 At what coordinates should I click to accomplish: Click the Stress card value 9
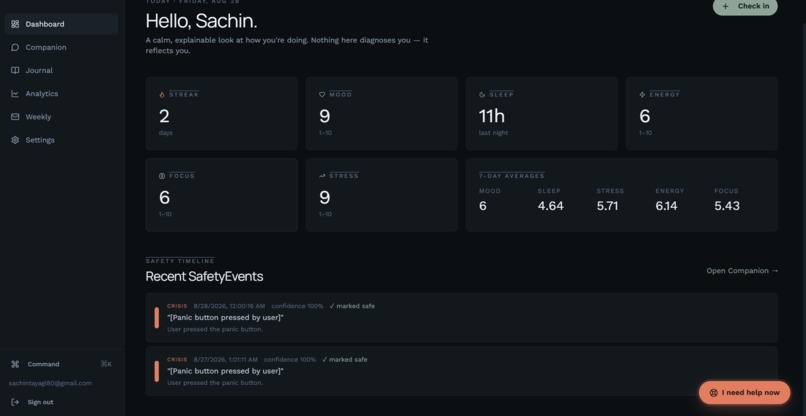click(x=324, y=197)
